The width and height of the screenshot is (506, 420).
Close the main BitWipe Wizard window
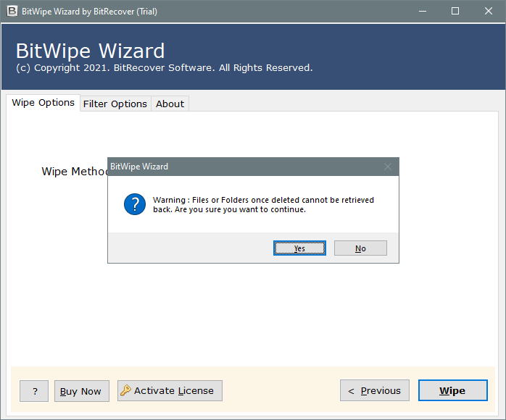(489, 12)
